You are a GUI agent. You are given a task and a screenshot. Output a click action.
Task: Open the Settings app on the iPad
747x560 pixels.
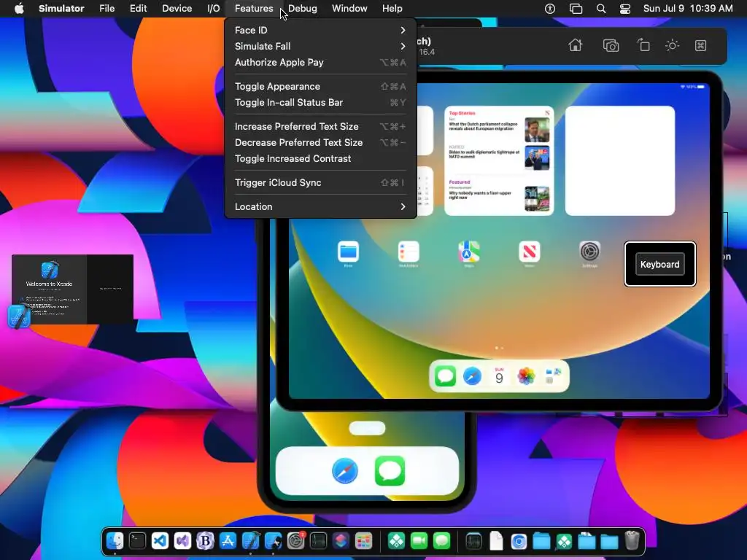(589, 252)
